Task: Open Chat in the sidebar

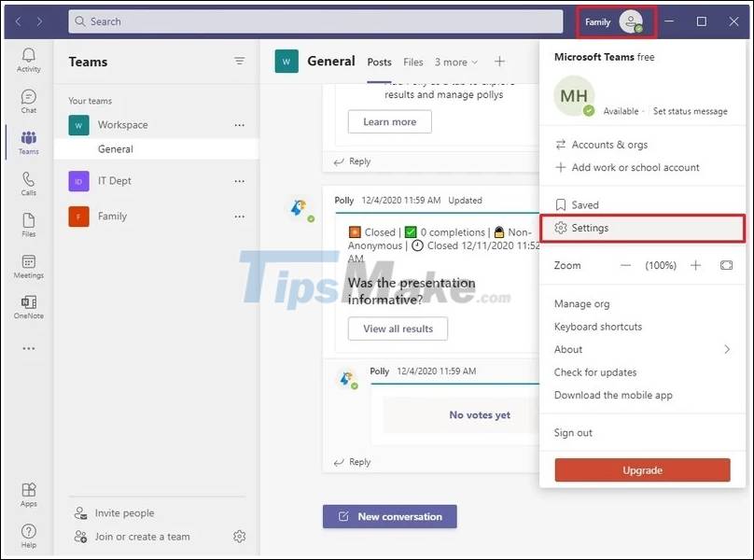Action: coord(28,102)
